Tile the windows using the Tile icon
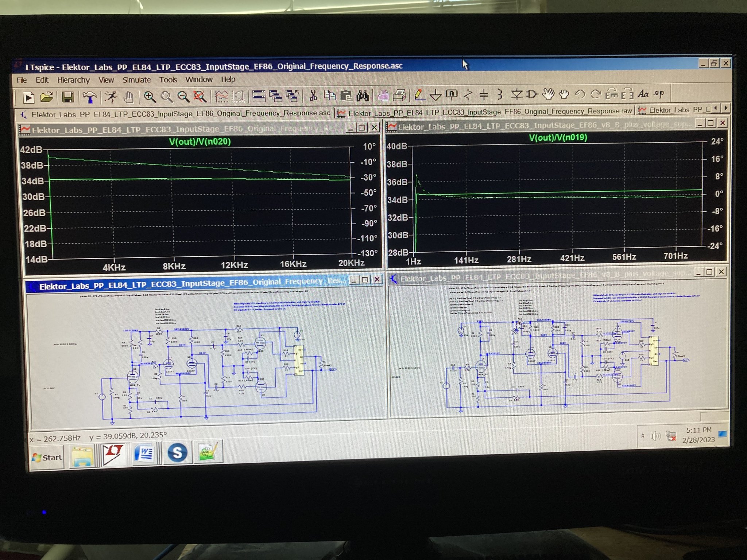Viewport: 747px width, 560px height. coord(259,96)
